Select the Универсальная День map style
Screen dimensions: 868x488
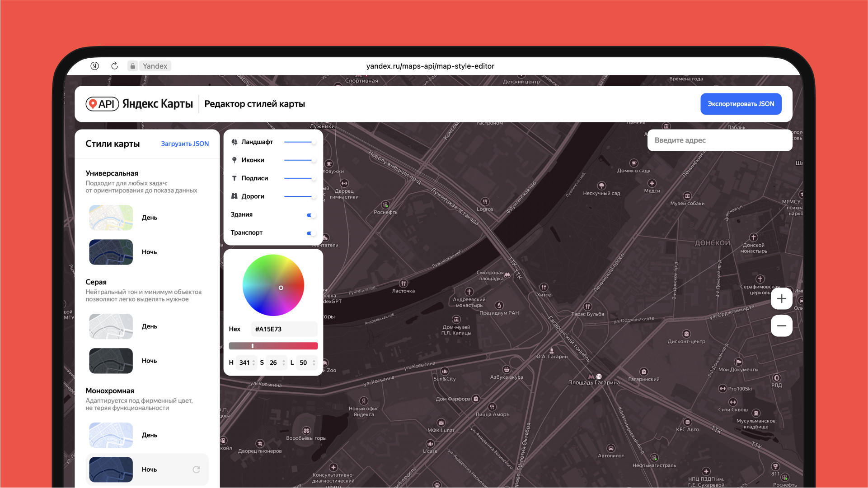[111, 218]
